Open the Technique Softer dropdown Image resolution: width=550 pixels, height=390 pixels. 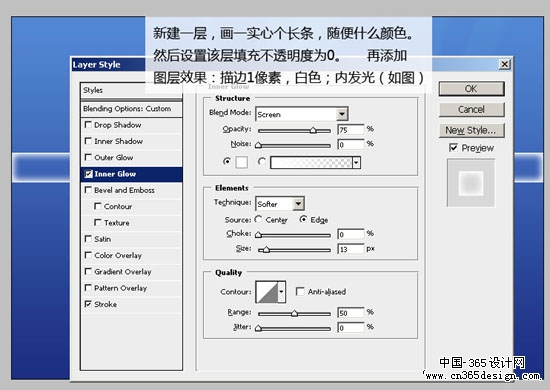click(x=280, y=204)
